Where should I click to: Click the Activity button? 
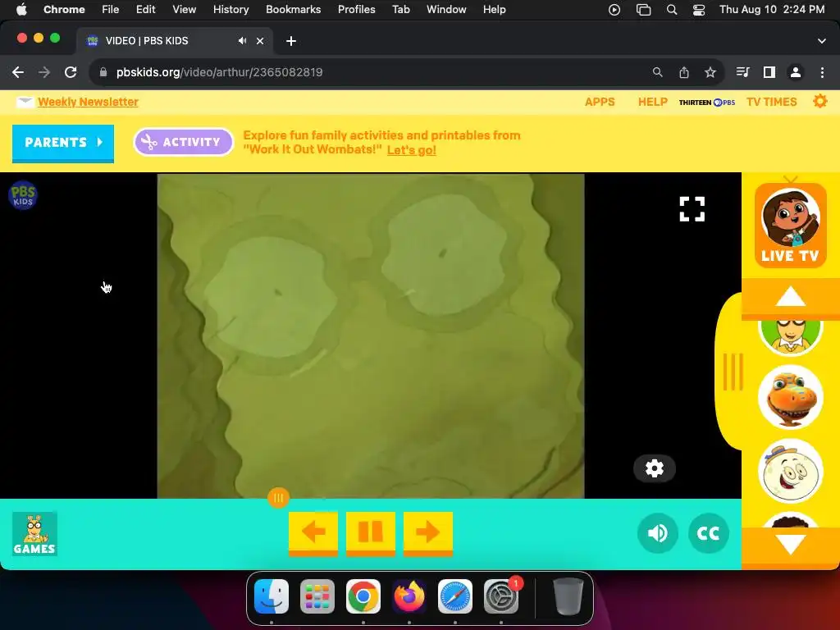click(x=183, y=142)
